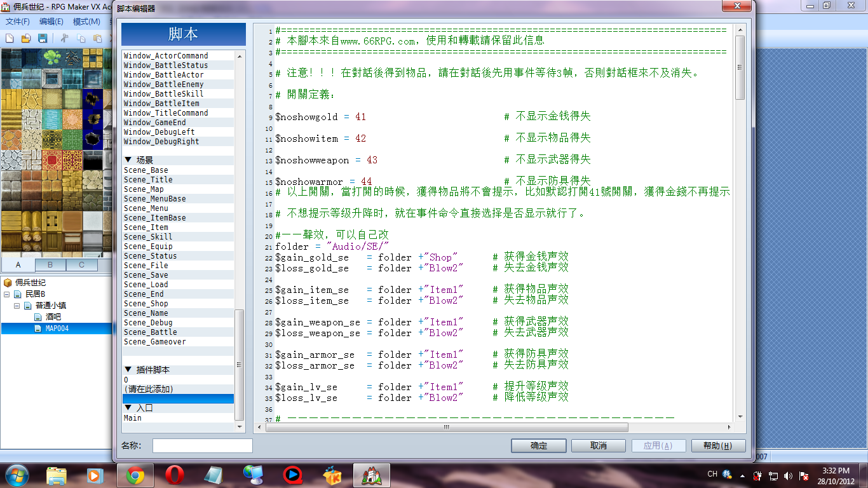
Task: Click the network monitor taskbar icon
Action: coord(253,475)
